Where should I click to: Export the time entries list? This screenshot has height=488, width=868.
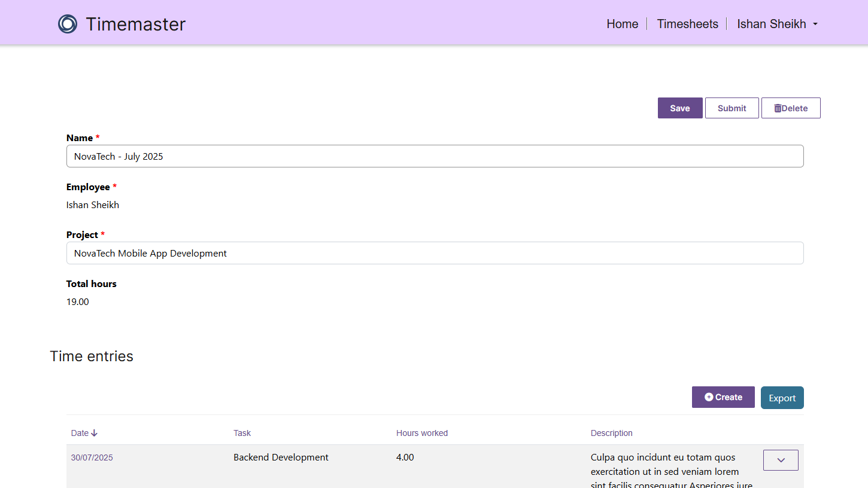(782, 397)
